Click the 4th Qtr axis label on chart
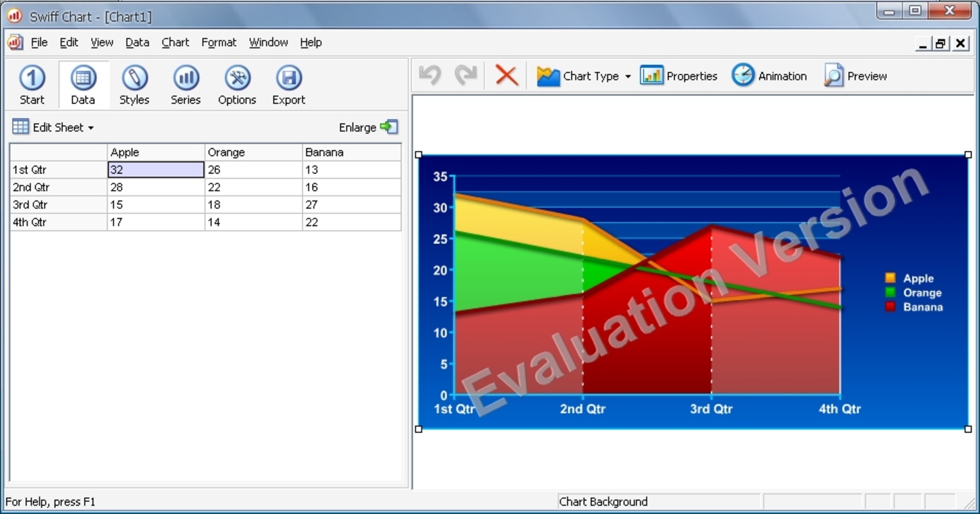Viewport: 980px width, 514px height. (839, 409)
